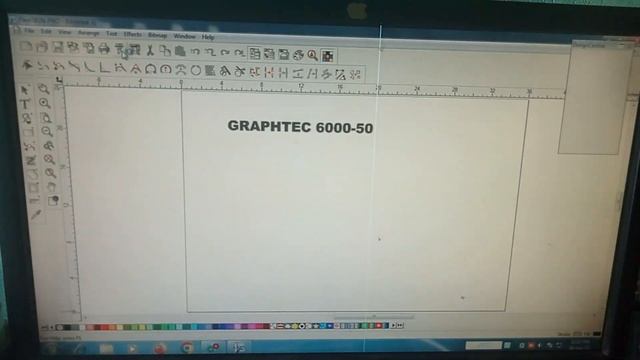Viewport: 640px width, 360px height.
Task: Select the Text tool (T) in toolbox
Action: [25, 104]
